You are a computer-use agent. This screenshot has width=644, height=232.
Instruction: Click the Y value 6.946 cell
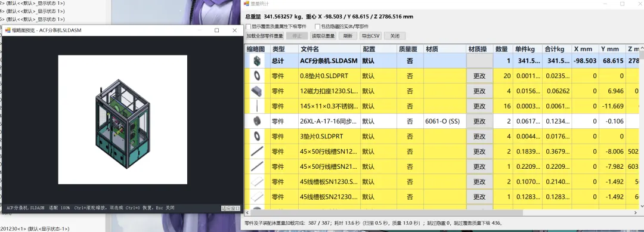coord(613,91)
